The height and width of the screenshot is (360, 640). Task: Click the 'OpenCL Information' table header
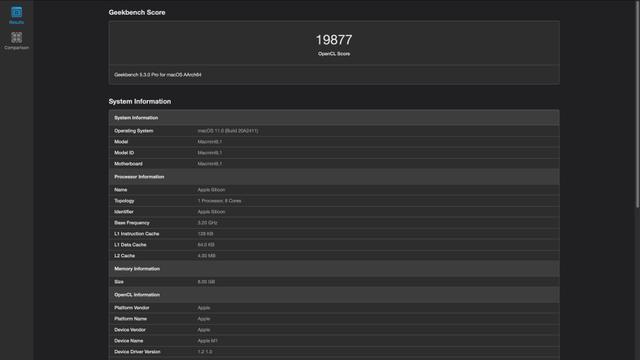click(x=334, y=295)
